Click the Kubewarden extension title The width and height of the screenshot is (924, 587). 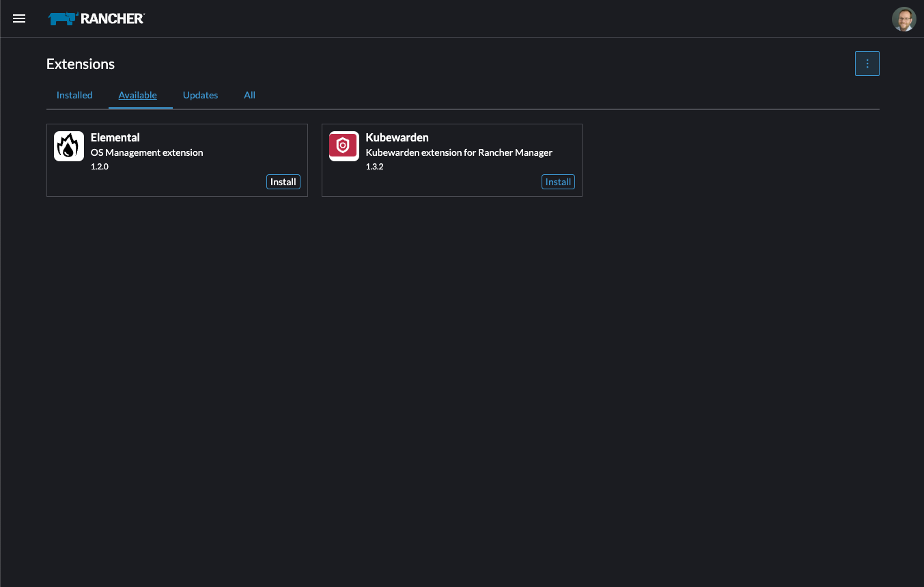point(397,137)
